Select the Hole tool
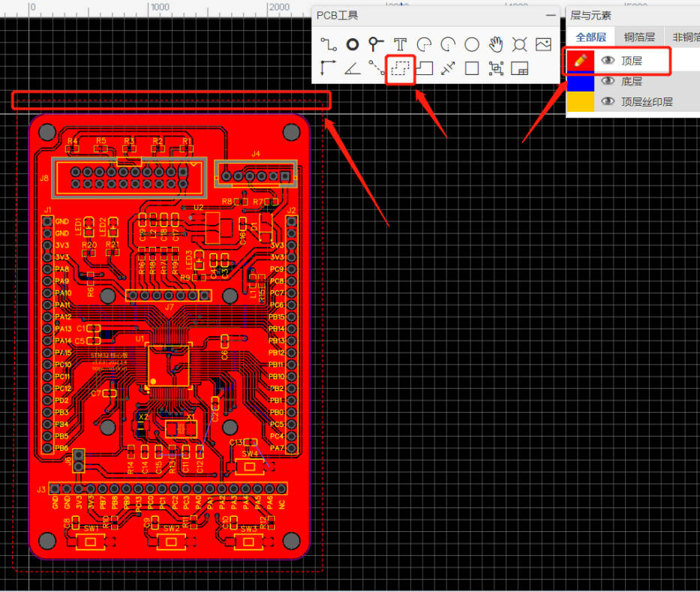Image resolution: width=700 pixels, height=592 pixels. pos(519,44)
